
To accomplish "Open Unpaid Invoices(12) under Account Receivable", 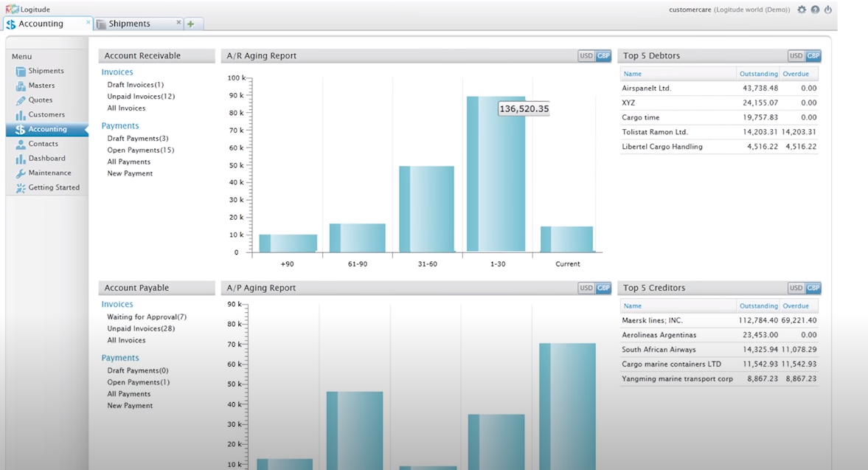I will [x=141, y=97].
